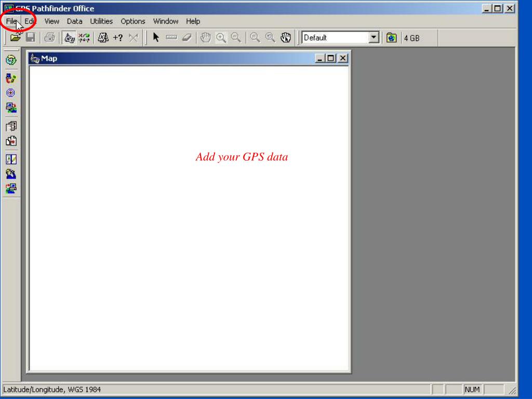The image size is (532, 399).
Task: Click the Map window title bar
Action: [x=189, y=58]
